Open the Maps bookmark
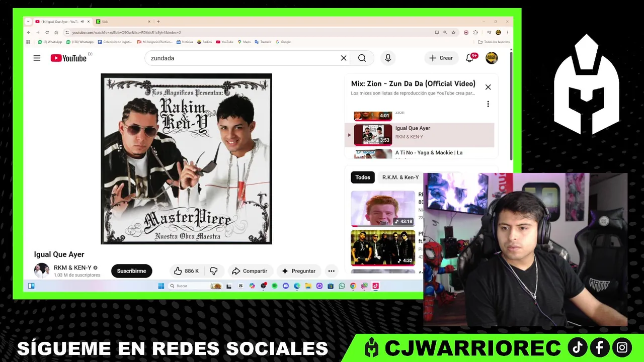This screenshot has height=362, width=644. [x=244, y=42]
